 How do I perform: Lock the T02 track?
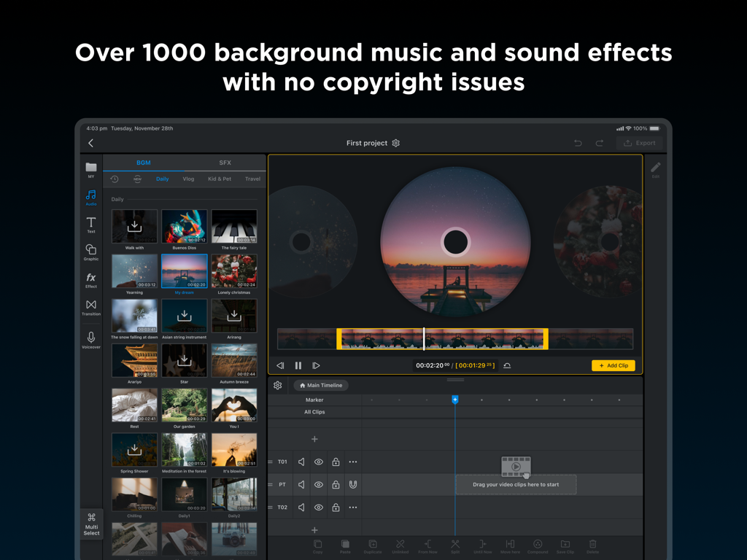[x=335, y=507]
